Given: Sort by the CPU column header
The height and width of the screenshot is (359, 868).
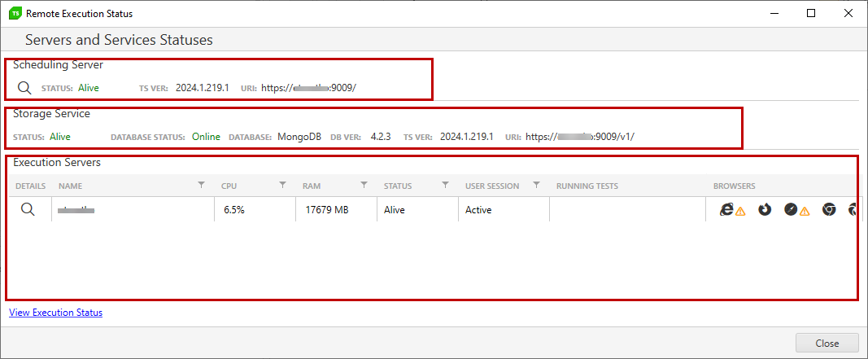Looking at the screenshot, I should pos(229,186).
